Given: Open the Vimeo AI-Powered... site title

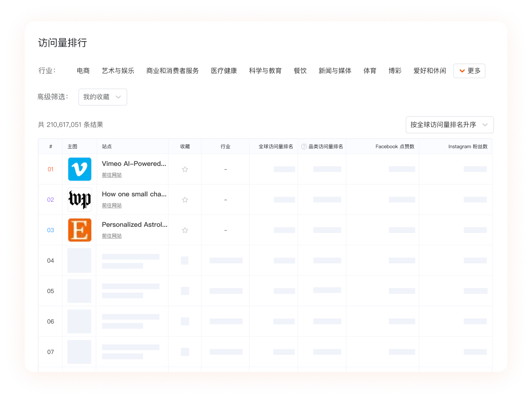Looking at the screenshot, I should pyautogui.click(x=134, y=164).
